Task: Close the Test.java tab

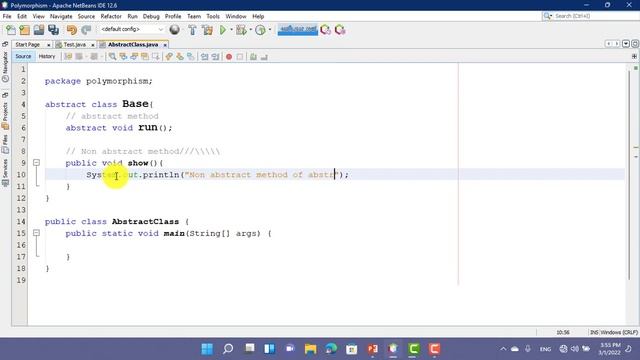Action: point(93,45)
